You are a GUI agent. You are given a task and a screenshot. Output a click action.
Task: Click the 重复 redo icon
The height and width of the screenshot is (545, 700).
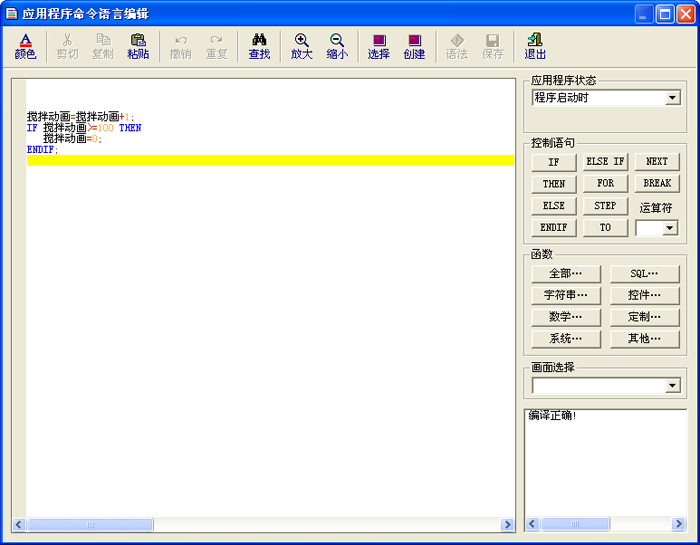tap(217, 46)
